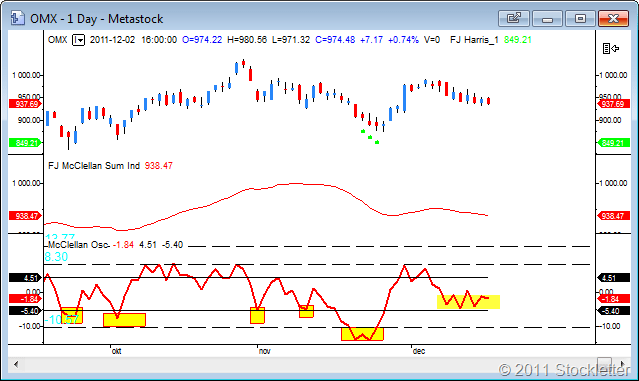This screenshot has height=381, width=639.
Task: Click the pencil pop-out button in the title bar
Action: tap(513, 19)
